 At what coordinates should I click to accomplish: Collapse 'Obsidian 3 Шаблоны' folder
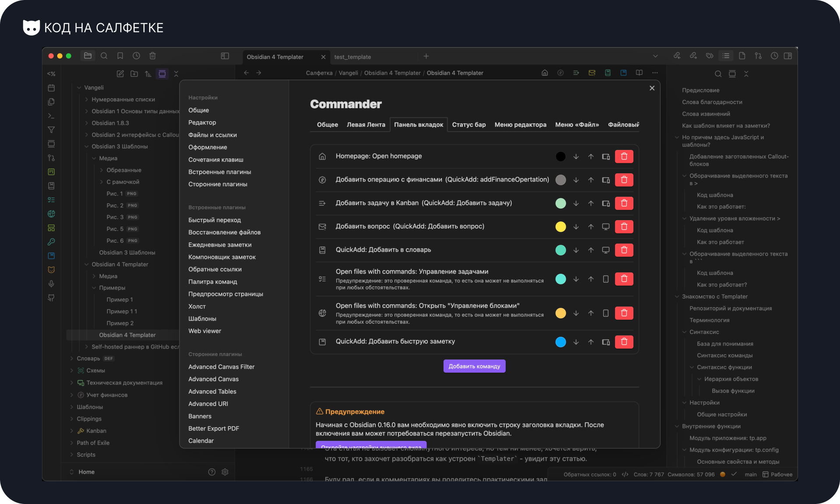coord(87,146)
